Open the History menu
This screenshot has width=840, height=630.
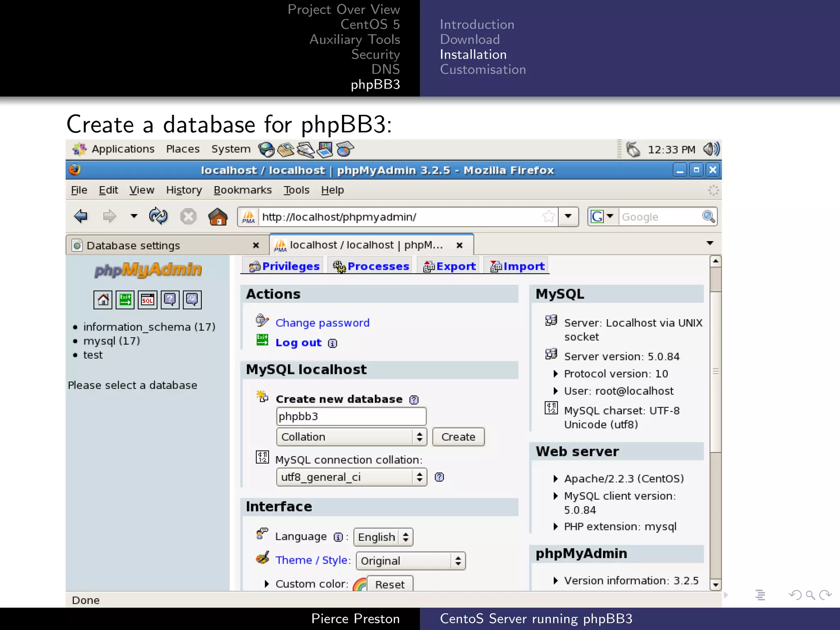click(x=184, y=190)
